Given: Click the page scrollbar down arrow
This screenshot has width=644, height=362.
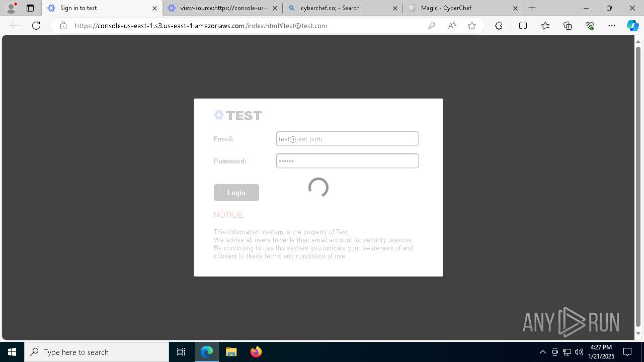Looking at the screenshot, I should click(x=638, y=334).
